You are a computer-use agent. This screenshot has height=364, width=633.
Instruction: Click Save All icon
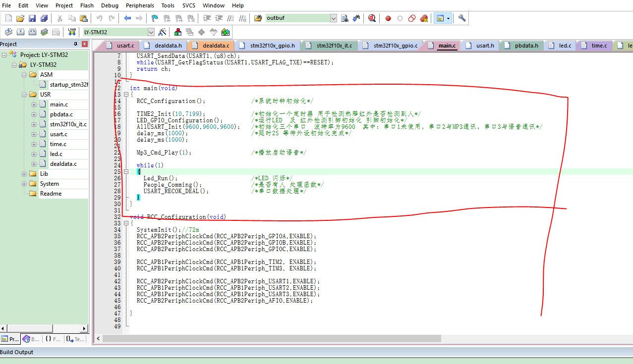tap(44, 18)
